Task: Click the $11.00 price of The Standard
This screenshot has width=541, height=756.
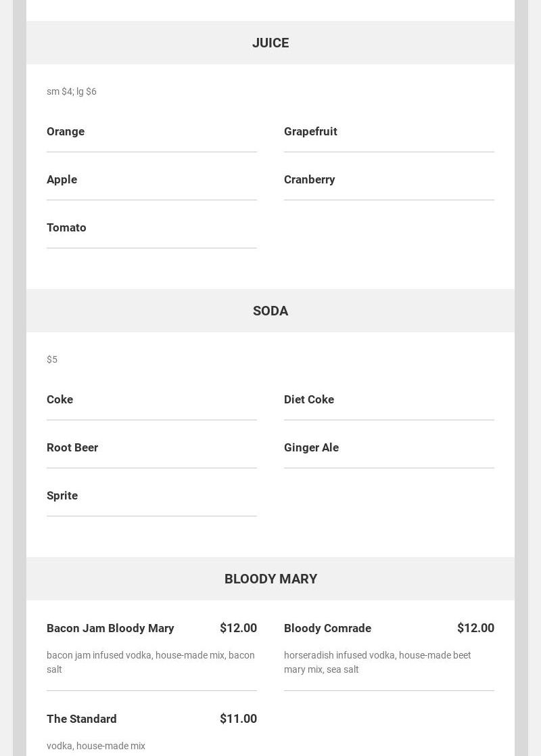Action: coord(238,719)
